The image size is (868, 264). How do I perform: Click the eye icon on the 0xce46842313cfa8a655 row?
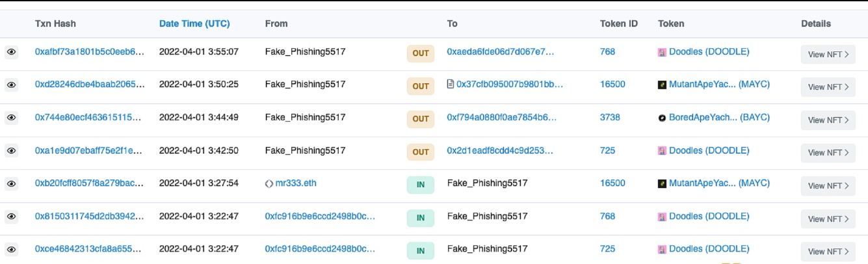point(11,249)
